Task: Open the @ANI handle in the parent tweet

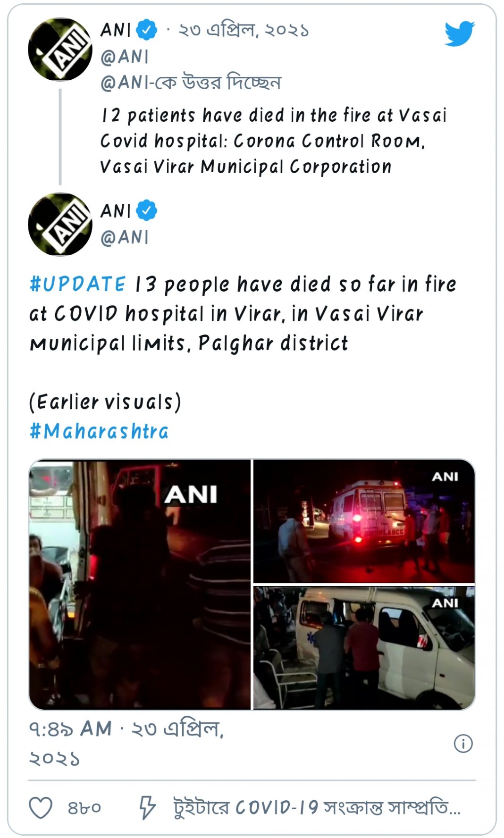Action: pos(125,57)
